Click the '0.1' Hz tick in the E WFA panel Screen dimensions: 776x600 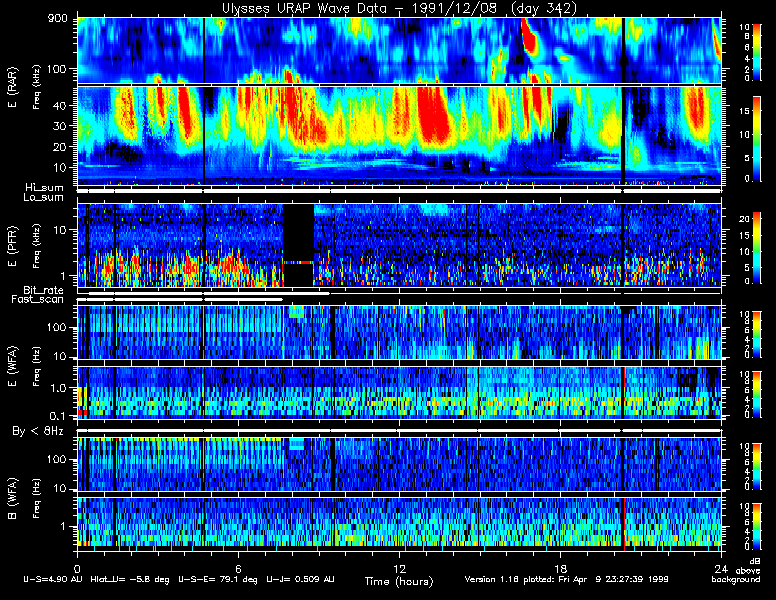(57, 416)
